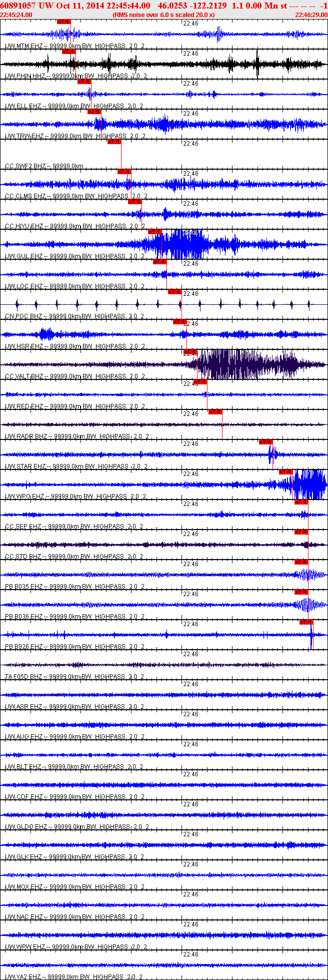Image resolution: width=328 pixels, height=980 pixels.
Task: Click the start time 22:45:24.00 label
Action: [x=16, y=15]
